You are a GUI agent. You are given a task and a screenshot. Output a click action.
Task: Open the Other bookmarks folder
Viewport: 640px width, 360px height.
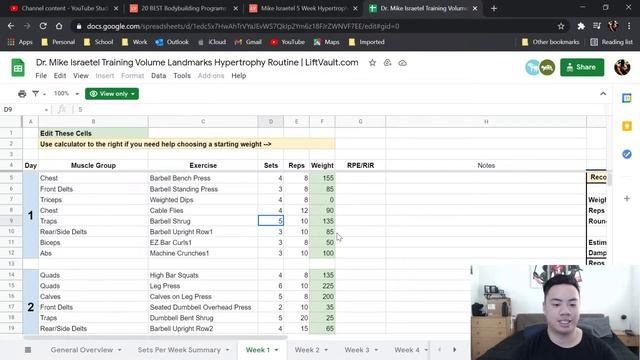click(550, 42)
